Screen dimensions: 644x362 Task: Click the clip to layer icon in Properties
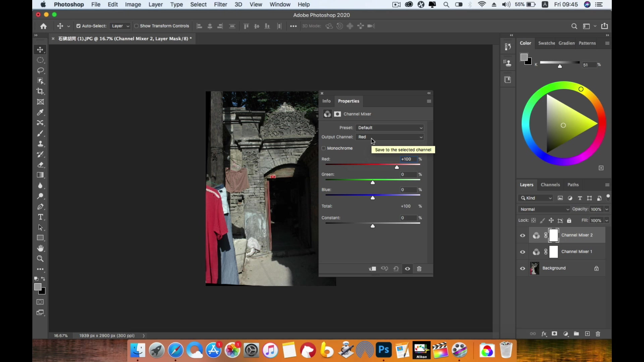(x=372, y=269)
